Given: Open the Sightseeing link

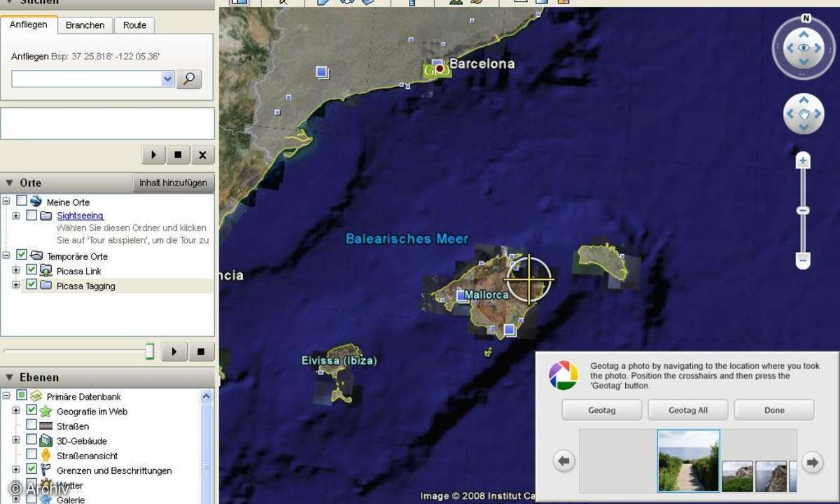Looking at the screenshot, I should 80,216.
